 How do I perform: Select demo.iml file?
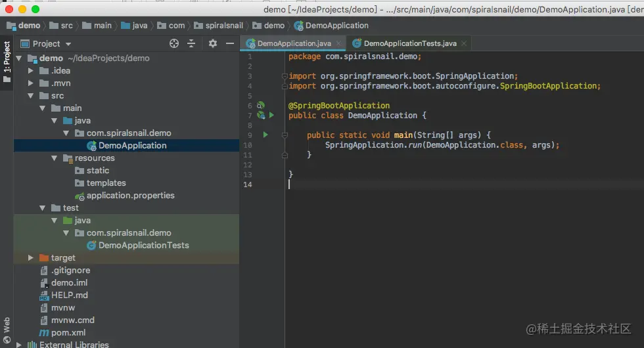coord(69,283)
